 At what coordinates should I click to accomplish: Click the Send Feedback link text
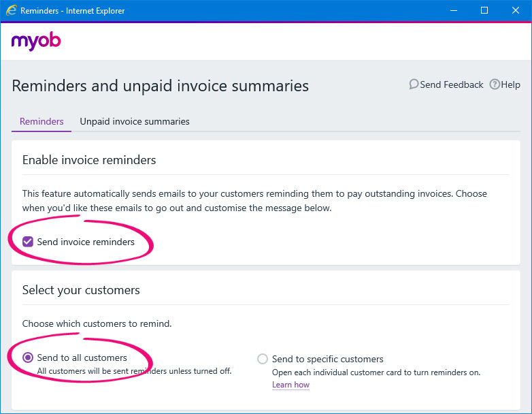tap(452, 84)
